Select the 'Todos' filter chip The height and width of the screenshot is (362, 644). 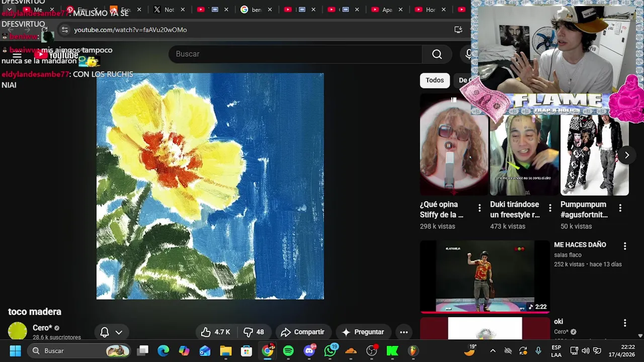coord(435,80)
